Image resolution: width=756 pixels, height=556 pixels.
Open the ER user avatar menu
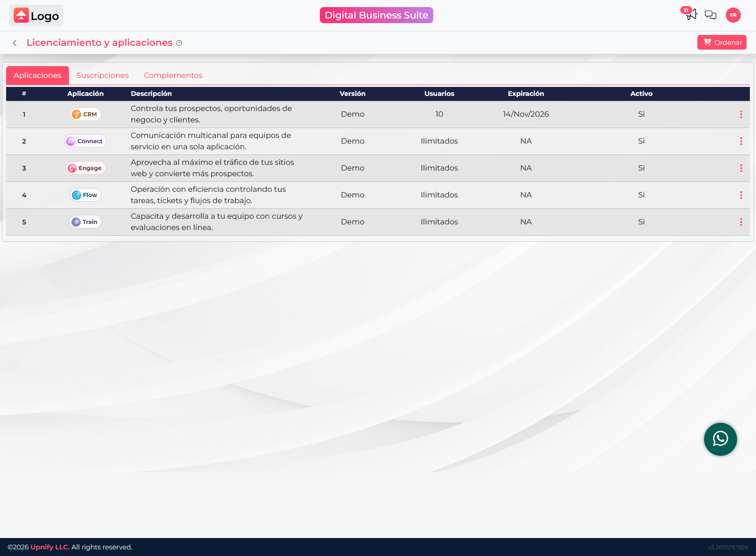coord(733,15)
